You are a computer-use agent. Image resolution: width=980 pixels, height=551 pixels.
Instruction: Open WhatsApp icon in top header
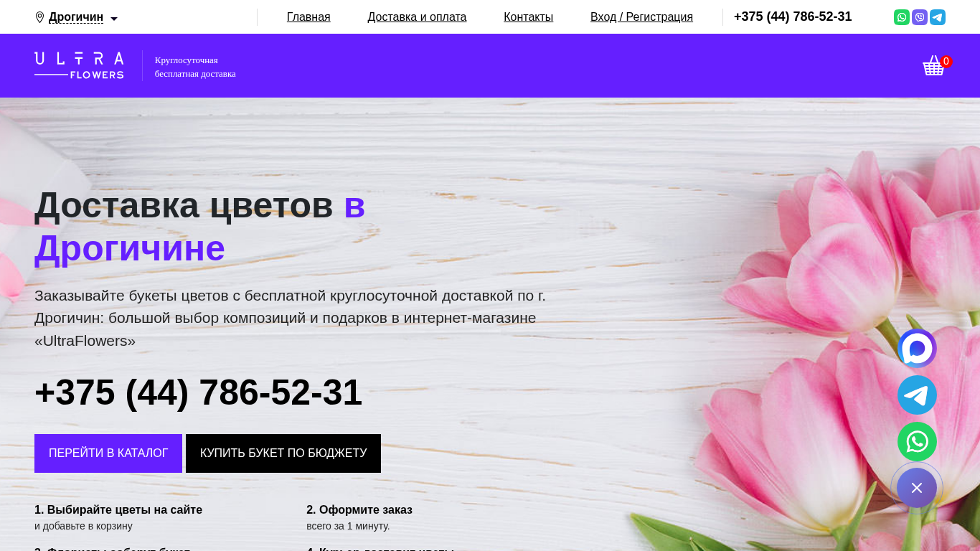click(902, 17)
